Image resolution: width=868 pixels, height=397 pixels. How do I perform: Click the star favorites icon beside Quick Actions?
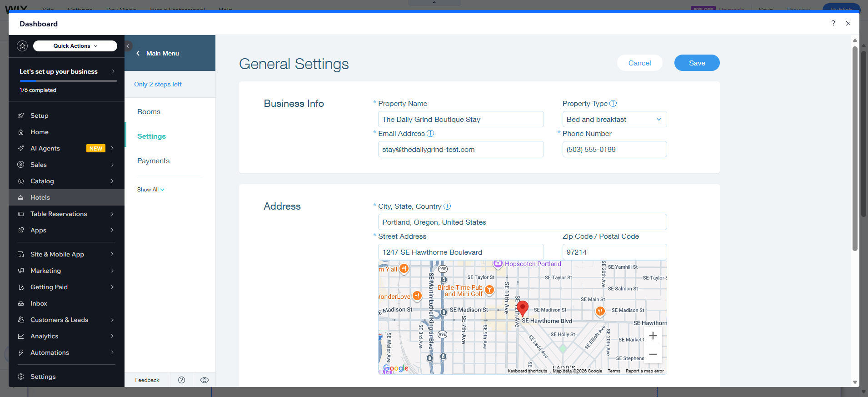pyautogui.click(x=22, y=46)
